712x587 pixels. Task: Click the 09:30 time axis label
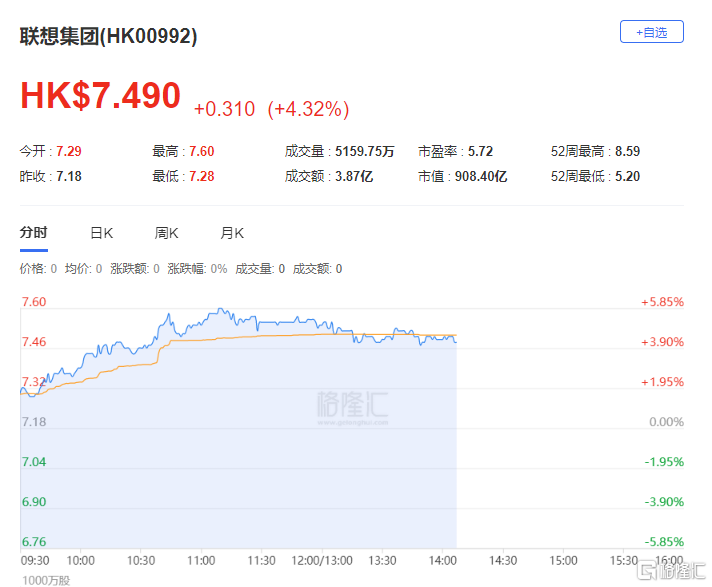(35, 561)
